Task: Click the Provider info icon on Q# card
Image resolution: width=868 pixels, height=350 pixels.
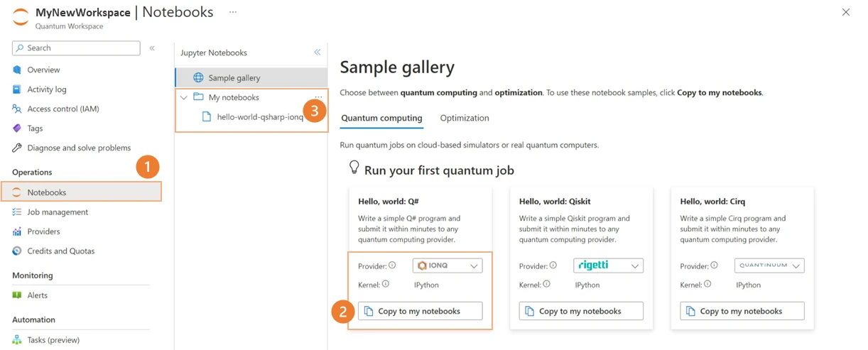Action: click(392, 266)
